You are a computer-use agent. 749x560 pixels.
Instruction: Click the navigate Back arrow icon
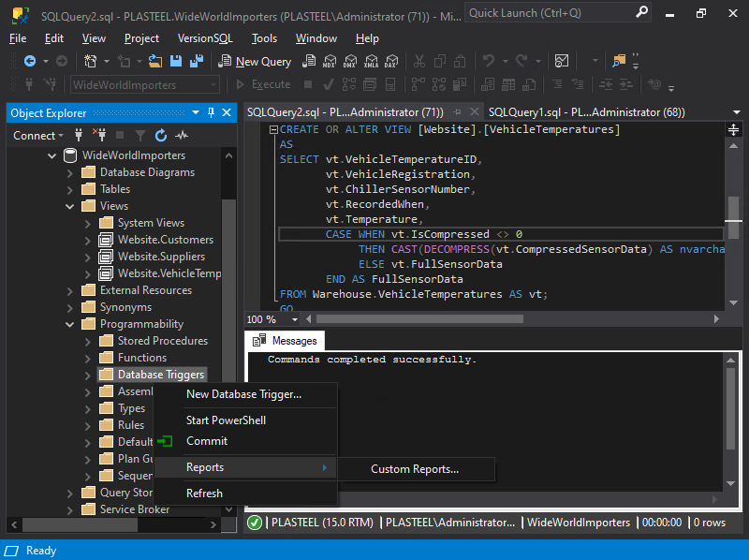tap(29, 61)
